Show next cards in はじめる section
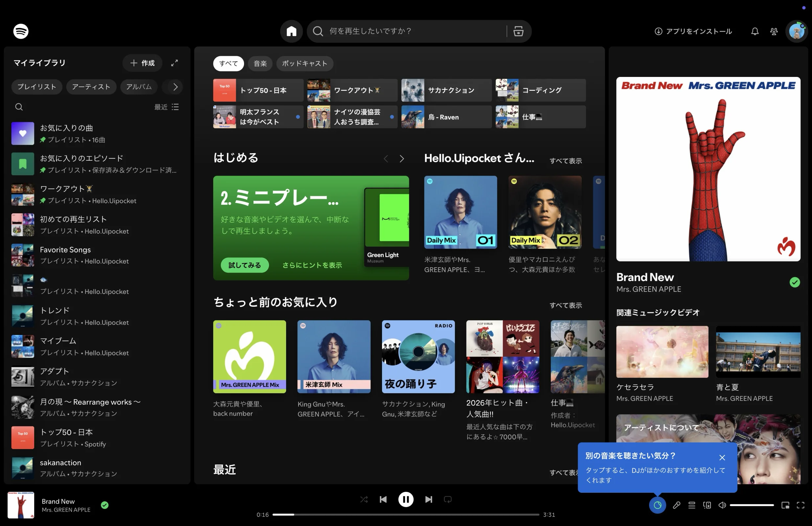This screenshot has width=812, height=526. pyautogui.click(x=401, y=158)
